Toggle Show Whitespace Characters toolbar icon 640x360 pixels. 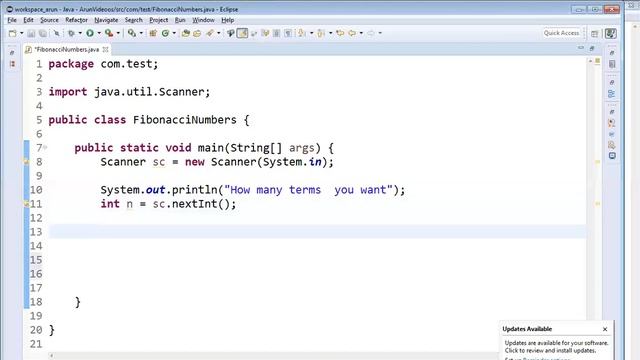[x=288, y=33]
